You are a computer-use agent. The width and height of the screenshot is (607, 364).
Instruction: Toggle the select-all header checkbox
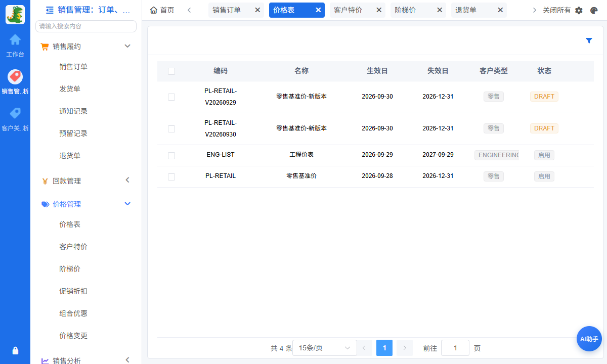pyautogui.click(x=171, y=71)
